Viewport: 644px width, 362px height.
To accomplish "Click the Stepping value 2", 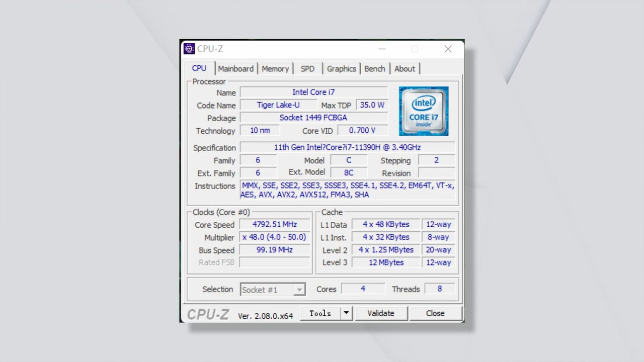I will (x=436, y=160).
